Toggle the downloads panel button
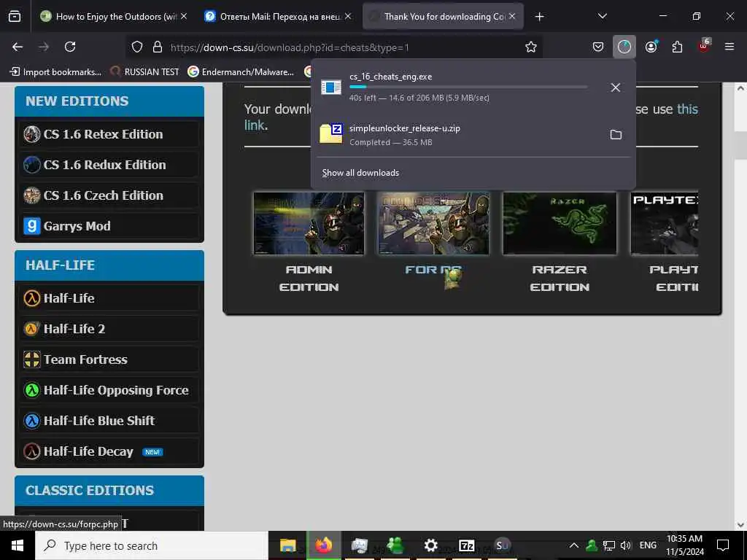This screenshot has height=560, width=747. tap(624, 47)
